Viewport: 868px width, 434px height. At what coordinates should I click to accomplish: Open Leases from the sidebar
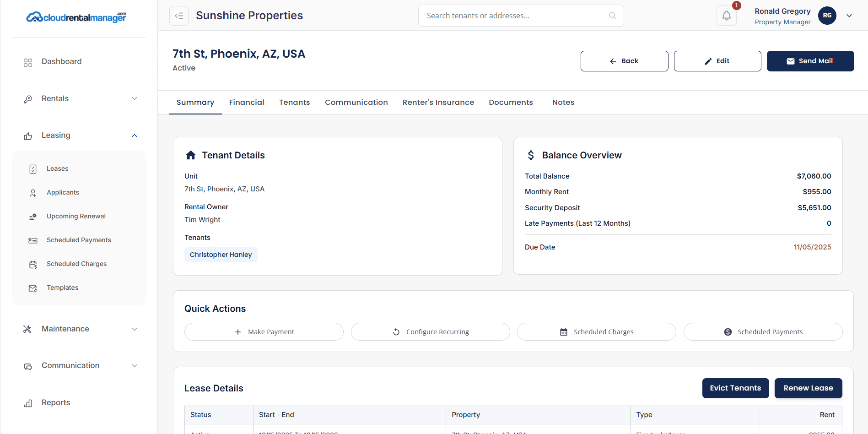[57, 168]
